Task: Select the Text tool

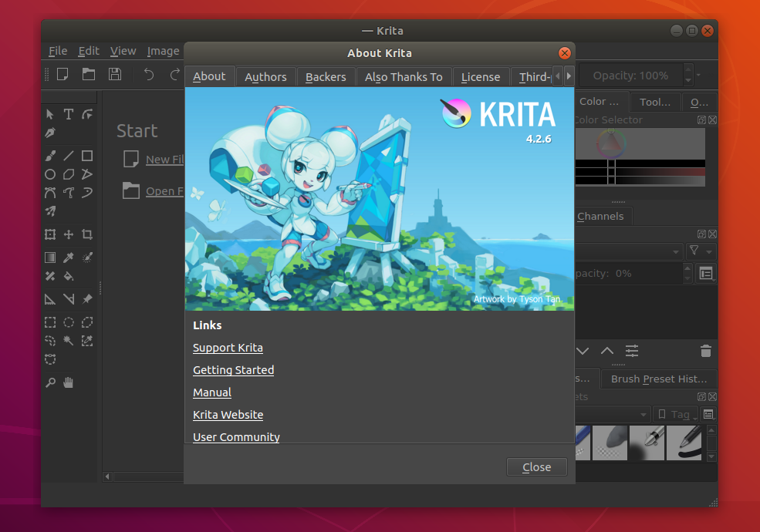Action: [69, 114]
